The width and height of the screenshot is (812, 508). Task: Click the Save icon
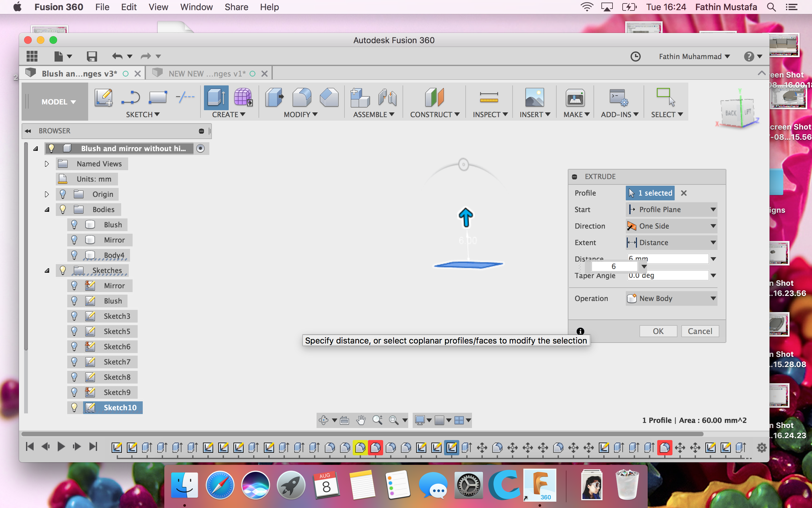(92, 56)
